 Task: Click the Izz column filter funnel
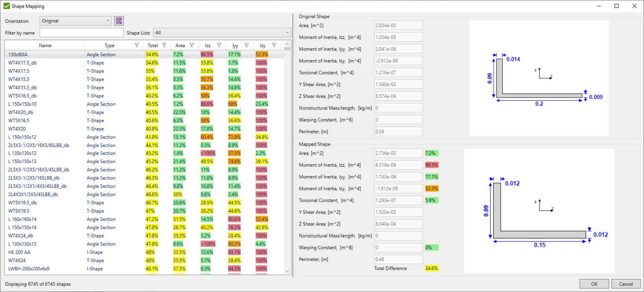click(x=219, y=46)
